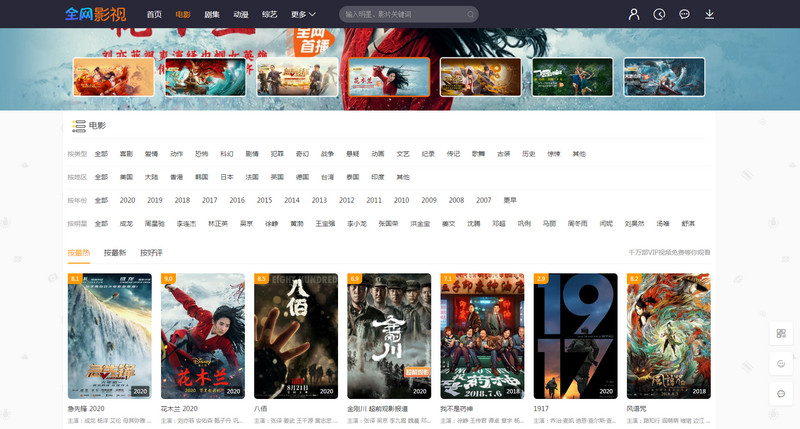Filter by region 日本
This screenshot has width=800, height=429.
tap(227, 177)
